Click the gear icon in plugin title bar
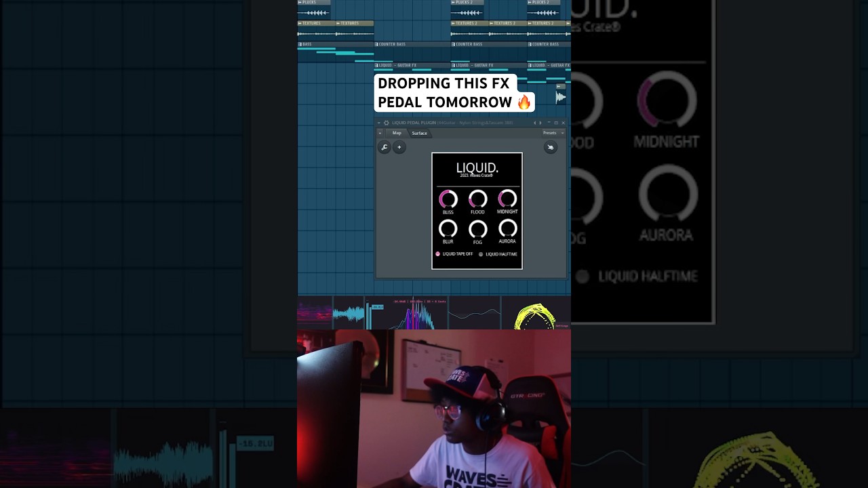The height and width of the screenshot is (488, 868). pyautogui.click(x=387, y=123)
